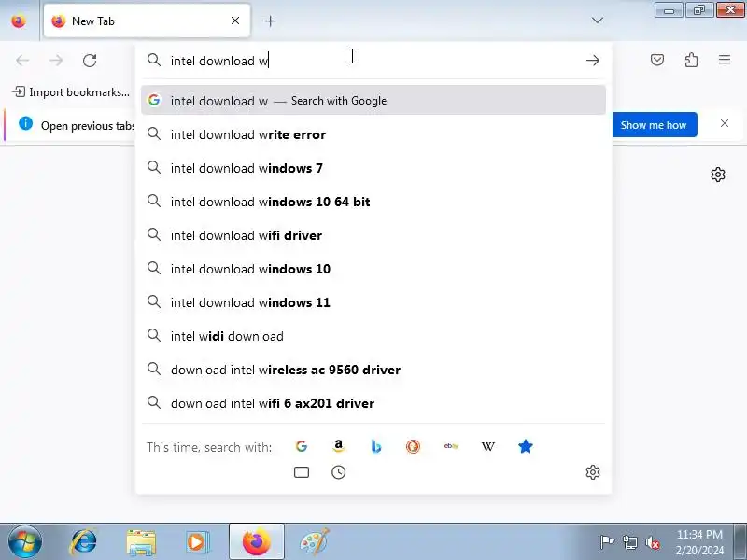Open the Extensions puzzle icon
The image size is (747, 560).
691,60
